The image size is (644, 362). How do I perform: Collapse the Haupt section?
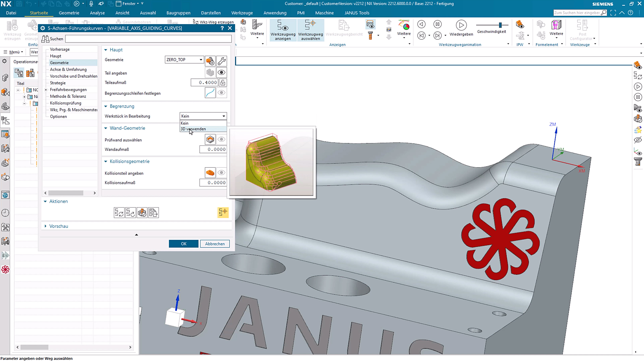tap(106, 50)
